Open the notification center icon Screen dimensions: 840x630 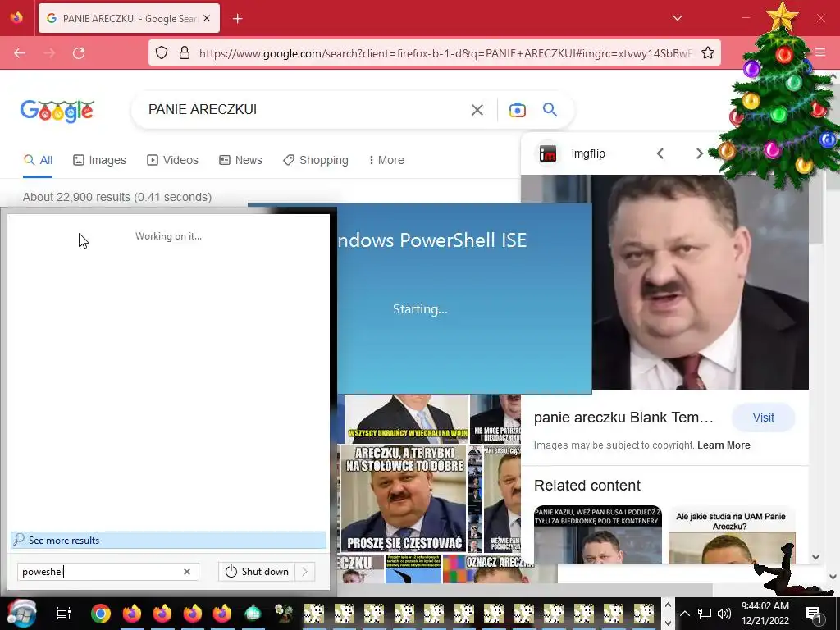tap(813, 614)
